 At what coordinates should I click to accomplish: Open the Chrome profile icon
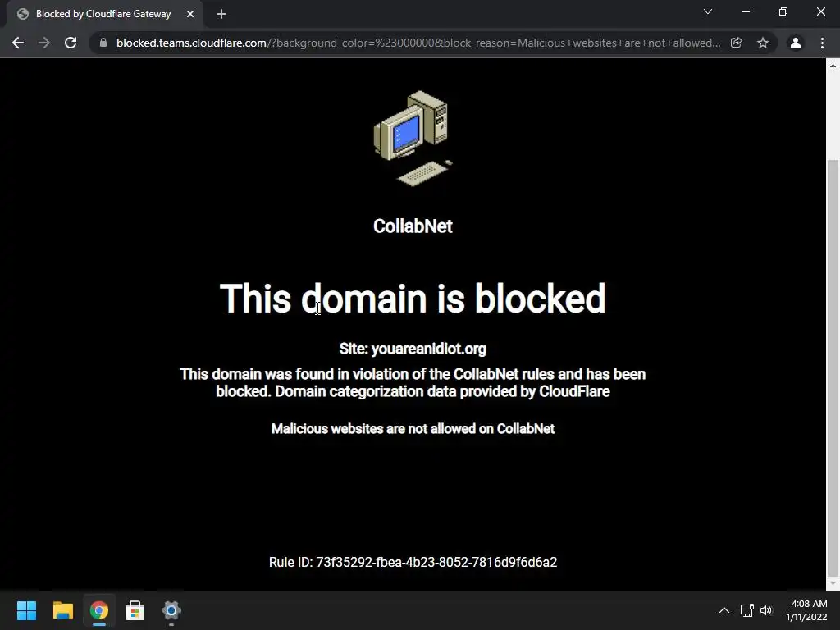point(796,43)
